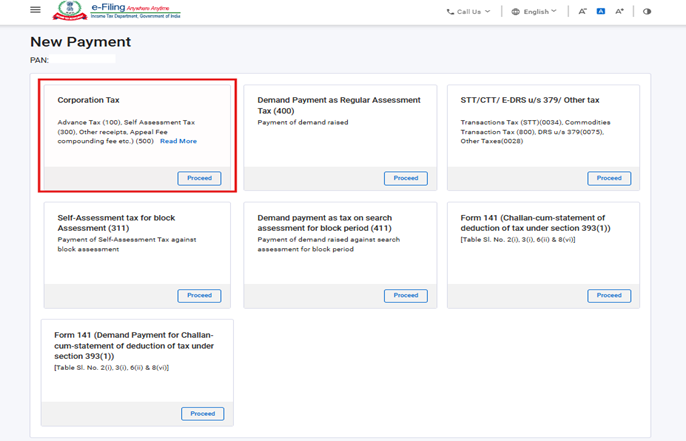The image size is (686, 441).
Task: Open the English language dropdown
Action: [540, 12]
